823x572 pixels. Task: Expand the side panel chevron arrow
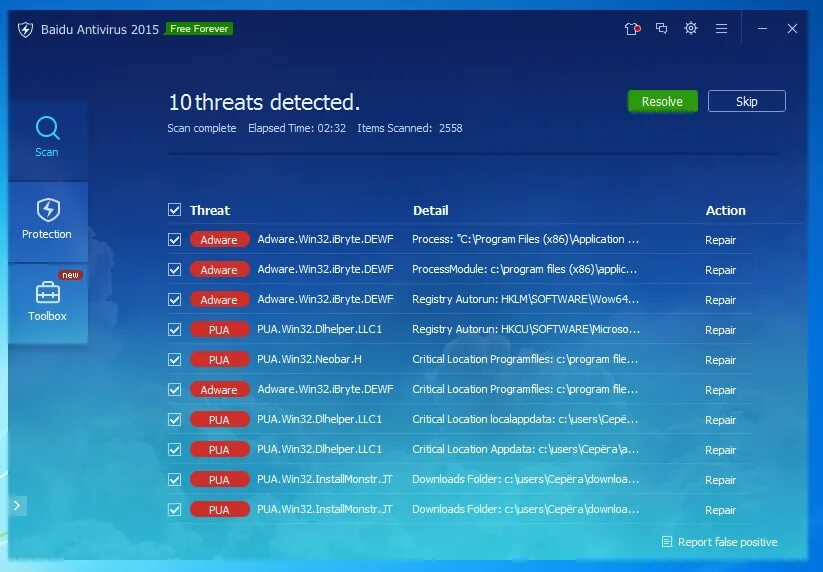[x=17, y=505]
